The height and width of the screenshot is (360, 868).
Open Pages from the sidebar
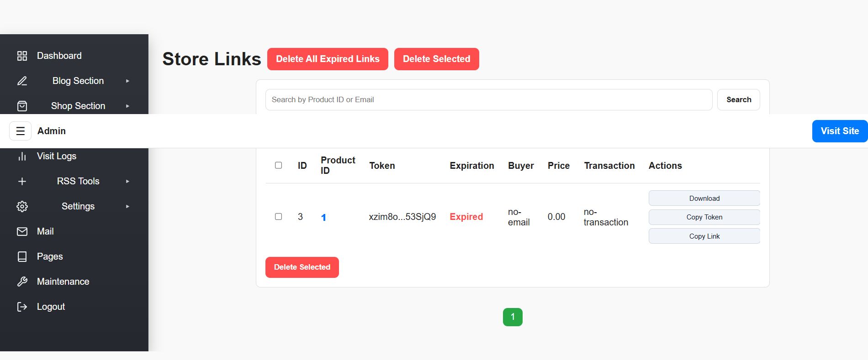[x=50, y=256]
